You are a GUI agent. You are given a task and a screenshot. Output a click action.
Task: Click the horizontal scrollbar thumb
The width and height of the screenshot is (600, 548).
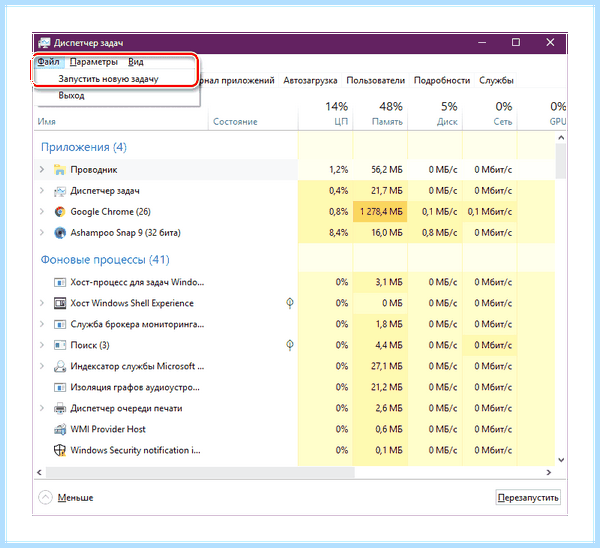click(200, 473)
